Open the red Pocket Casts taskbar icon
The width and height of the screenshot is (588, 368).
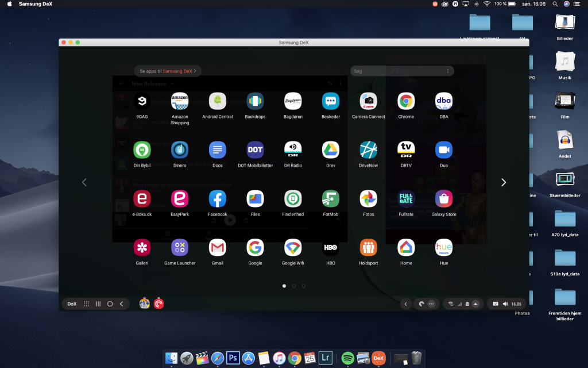coord(159,304)
